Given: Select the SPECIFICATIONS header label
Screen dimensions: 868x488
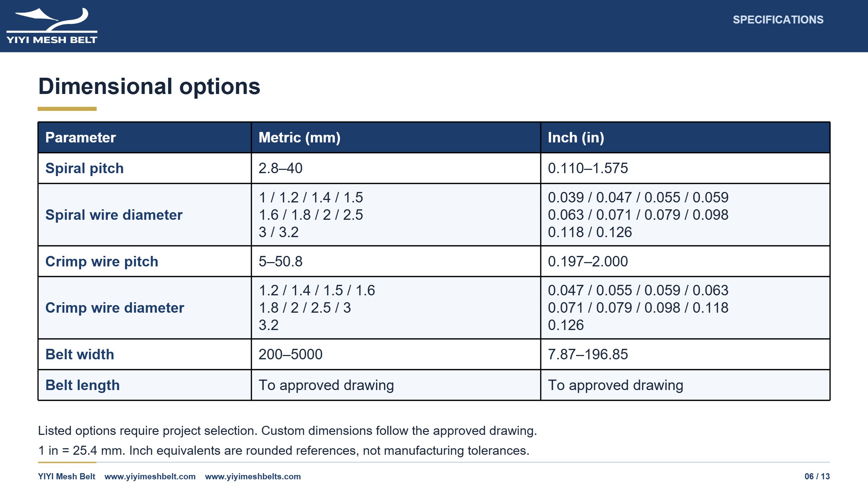Looking at the screenshot, I should (x=778, y=20).
